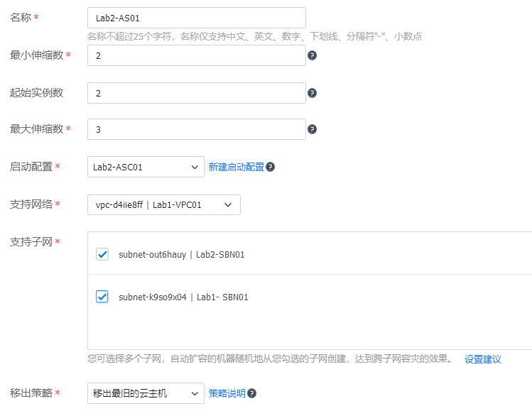Focus the 起始实例数 input field
This screenshot has width=532, height=411.
tap(197, 93)
